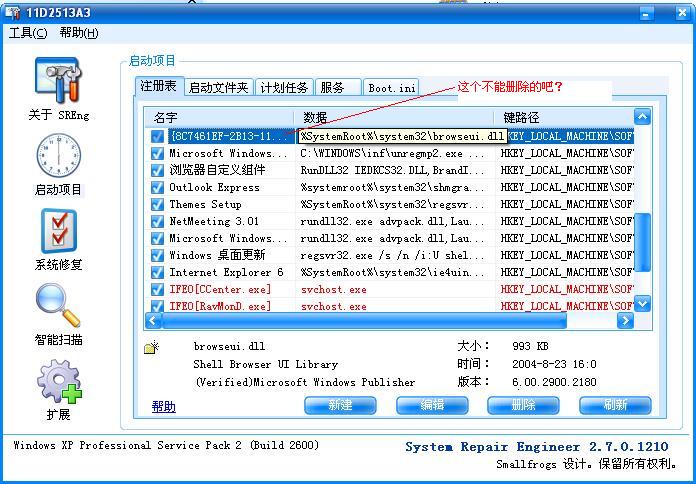Click the 刷新 button
Viewport: 696px width, 484px height.
(615, 405)
